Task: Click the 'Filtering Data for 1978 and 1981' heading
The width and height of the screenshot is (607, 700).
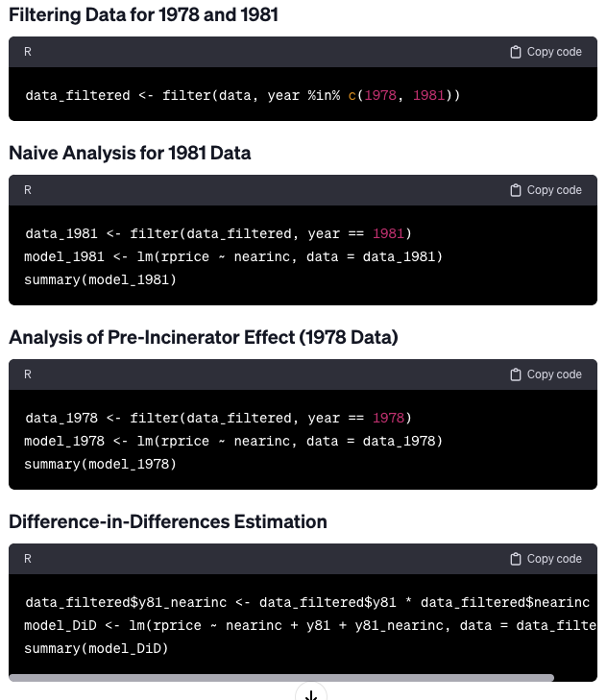Action: click(x=143, y=14)
